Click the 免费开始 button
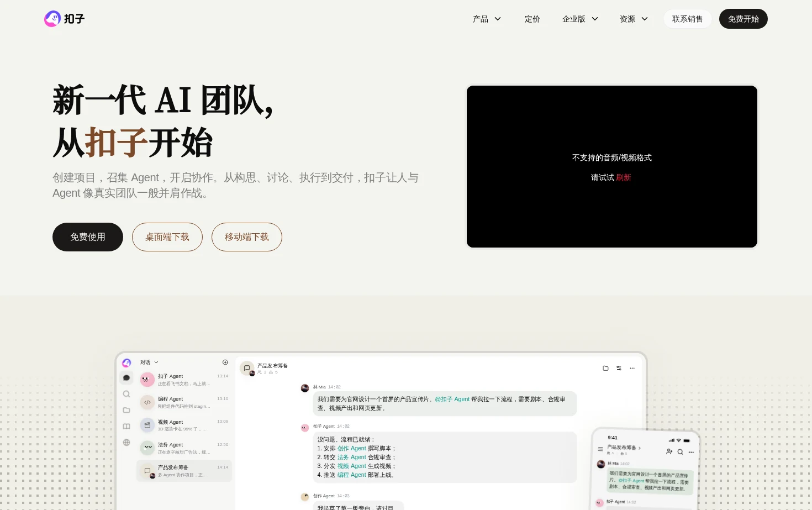This screenshot has height=510, width=812. coord(743,19)
